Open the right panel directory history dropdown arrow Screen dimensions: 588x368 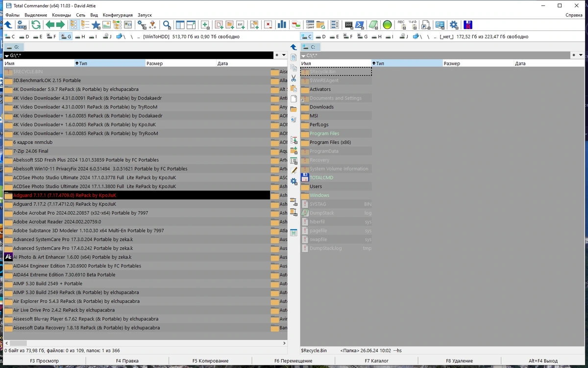point(581,55)
